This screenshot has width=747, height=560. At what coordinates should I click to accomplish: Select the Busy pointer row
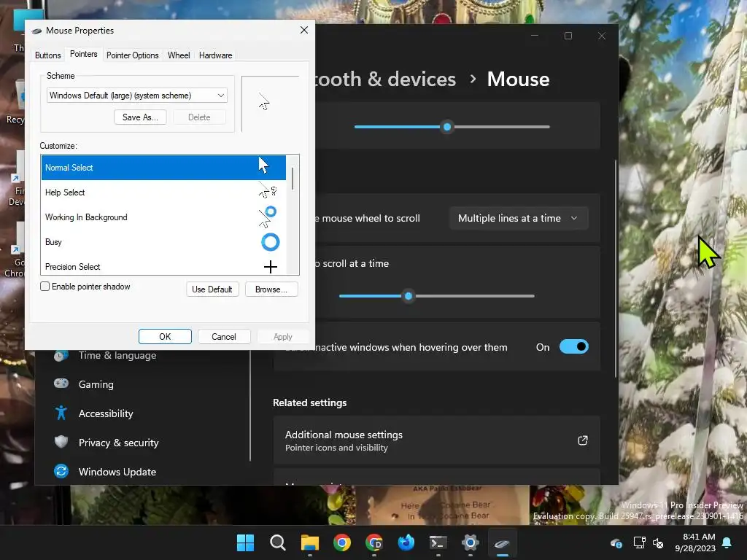coord(163,242)
